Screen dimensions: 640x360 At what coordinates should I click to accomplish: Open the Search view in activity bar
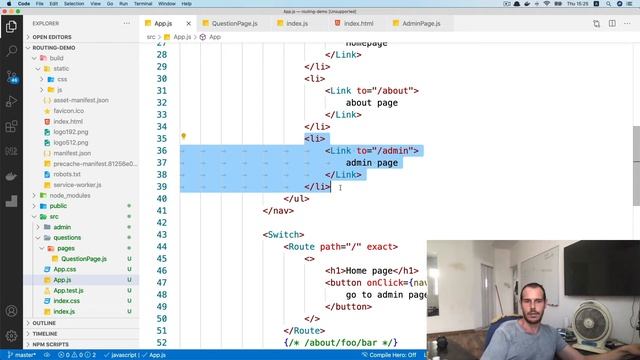pyautogui.click(x=11, y=51)
